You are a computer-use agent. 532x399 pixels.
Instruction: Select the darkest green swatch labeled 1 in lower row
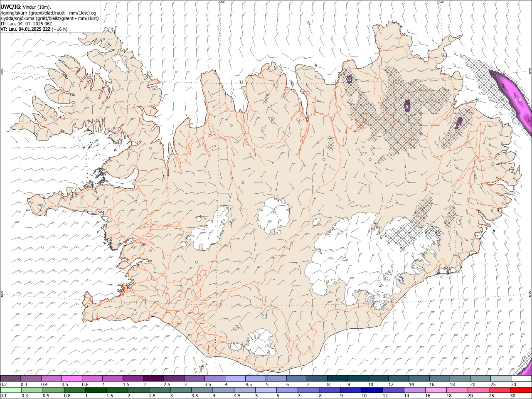[x=96, y=390]
